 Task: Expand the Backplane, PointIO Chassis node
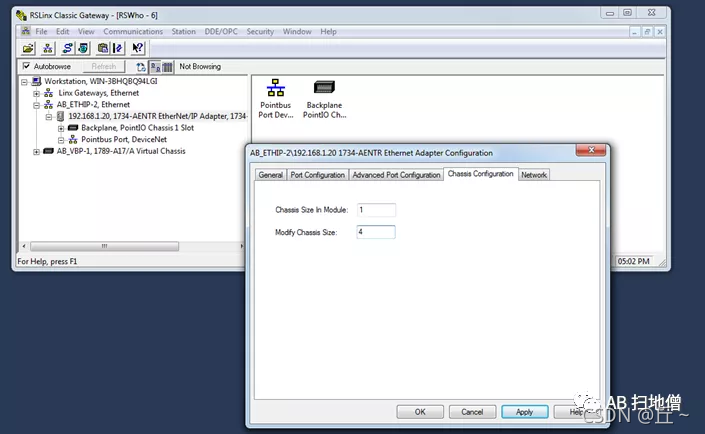point(61,129)
